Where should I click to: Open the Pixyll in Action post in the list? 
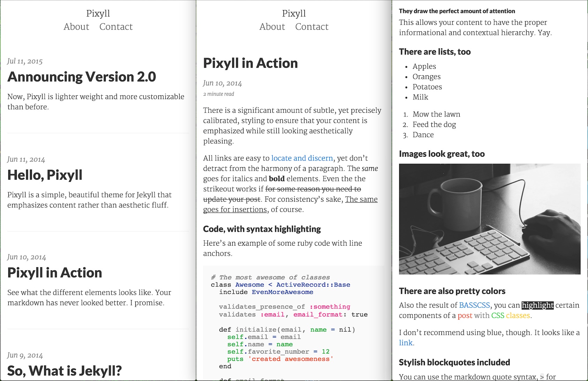pos(55,273)
